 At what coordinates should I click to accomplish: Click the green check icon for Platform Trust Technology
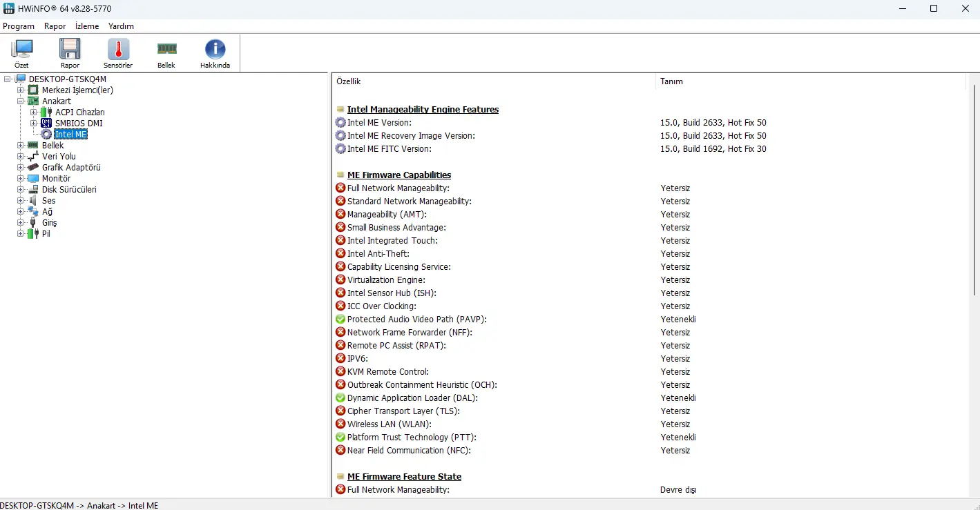click(340, 438)
